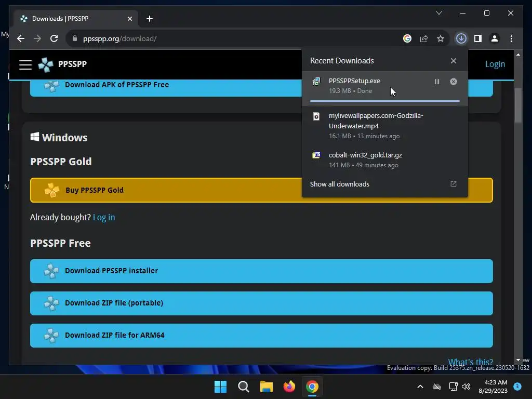This screenshot has width=532, height=399.
Task: Show hidden system tray icons
Action: 420,387
